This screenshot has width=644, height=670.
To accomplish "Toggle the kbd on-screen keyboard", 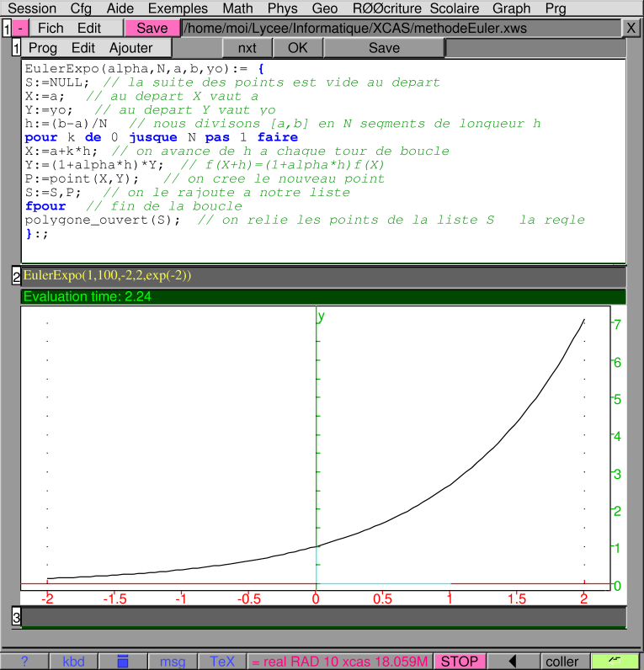I will (x=73, y=662).
